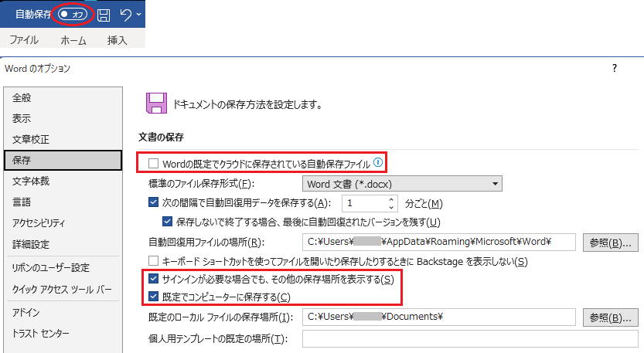
Task: Open 言語 options category
Action: click(x=63, y=202)
